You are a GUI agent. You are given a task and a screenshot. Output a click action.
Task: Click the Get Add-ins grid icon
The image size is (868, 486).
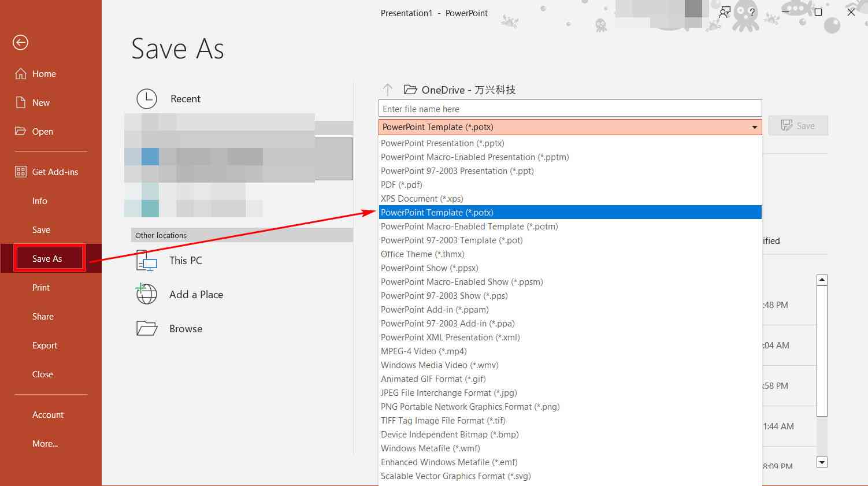pos(21,172)
